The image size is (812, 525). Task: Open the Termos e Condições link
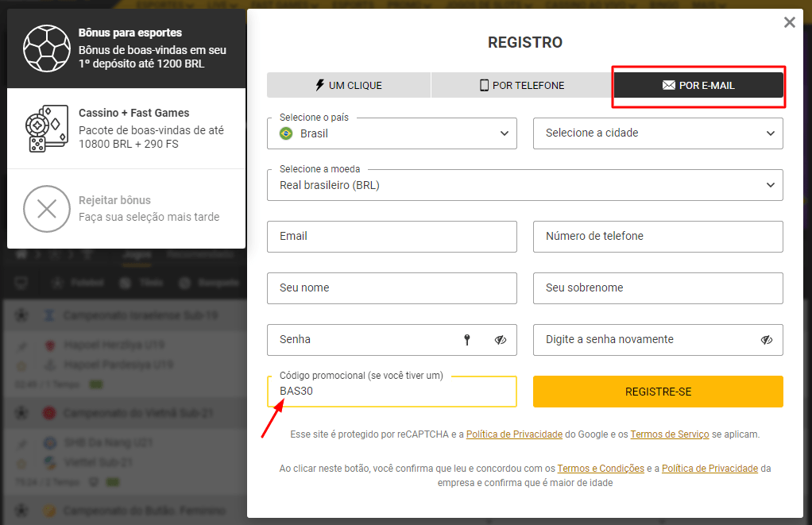pyautogui.click(x=601, y=469)
